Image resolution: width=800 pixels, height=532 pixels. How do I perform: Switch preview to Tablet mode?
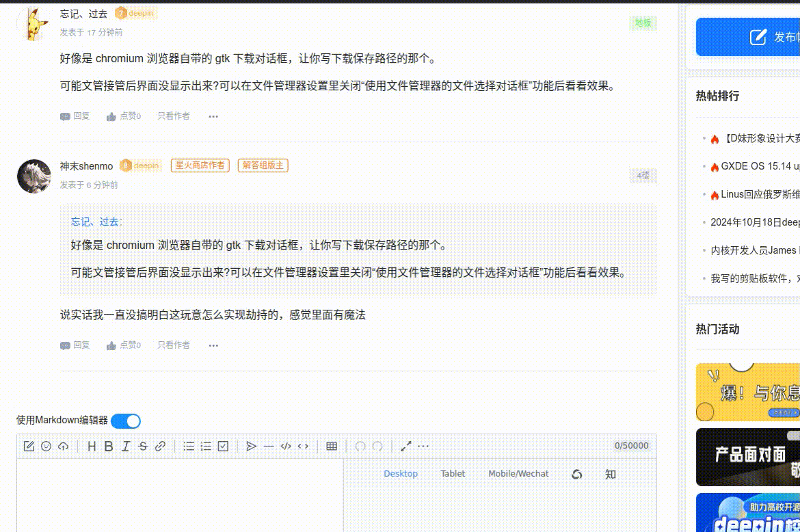[453, 474]
